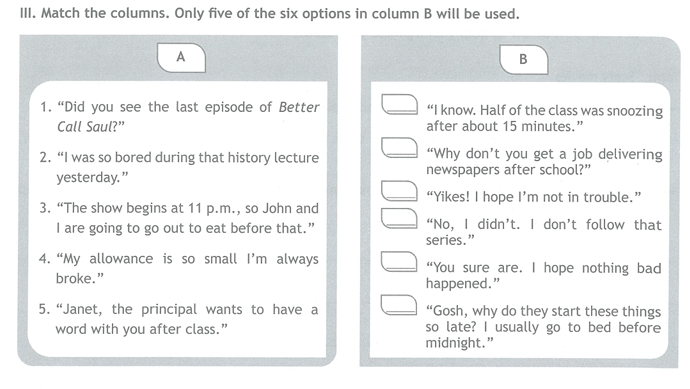Click item 1 about Better Call Saul
Image resolution: width=690 pixels, height=389 pixels.
(180, 117)
